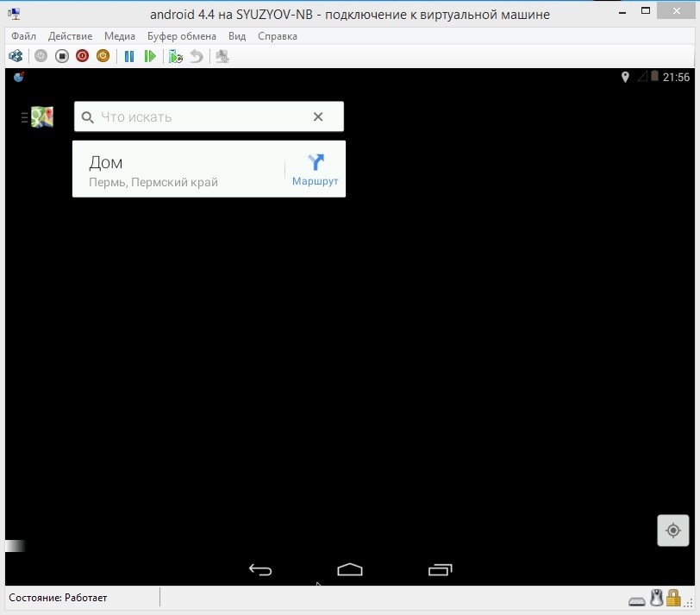Clear search with the X button

pos(318,117)
